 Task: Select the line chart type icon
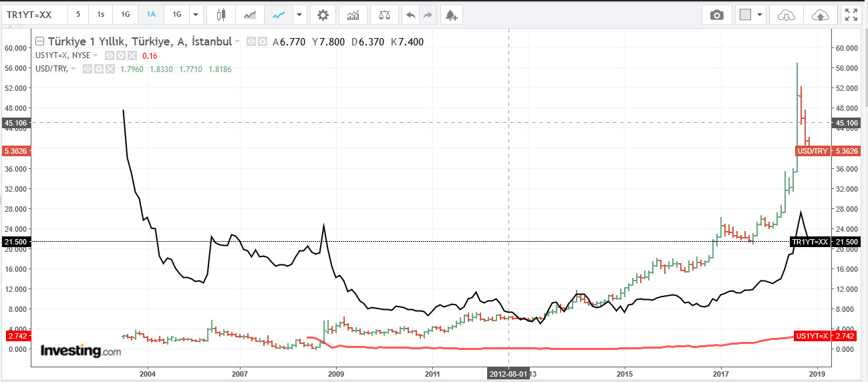[278, 15]
